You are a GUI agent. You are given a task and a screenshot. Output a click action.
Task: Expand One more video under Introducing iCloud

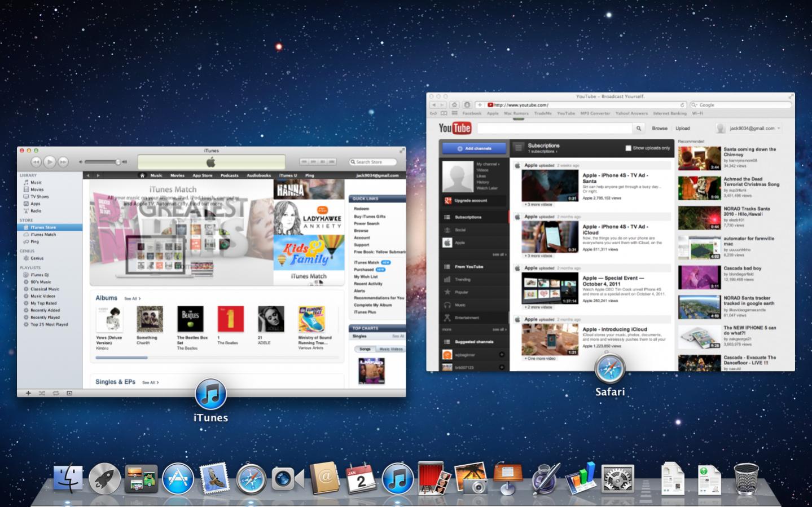pos(540,359)
